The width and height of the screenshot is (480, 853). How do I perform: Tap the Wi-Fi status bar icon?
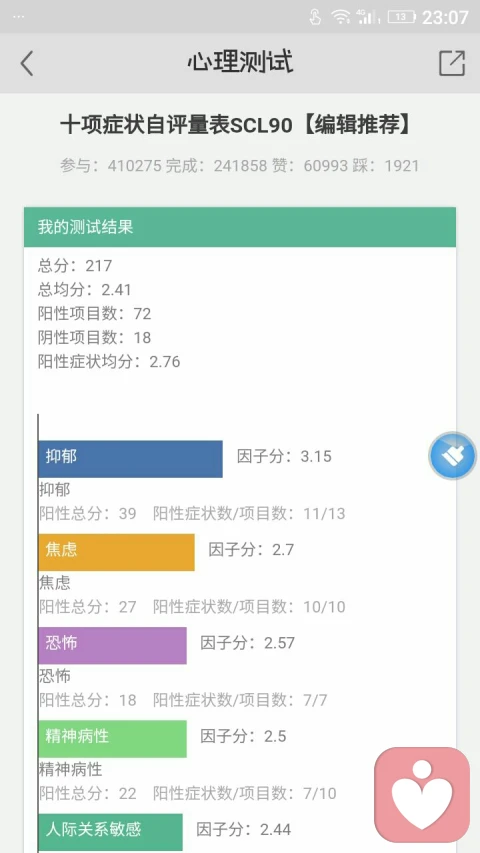pyautogui.click(x=341, y=17)
